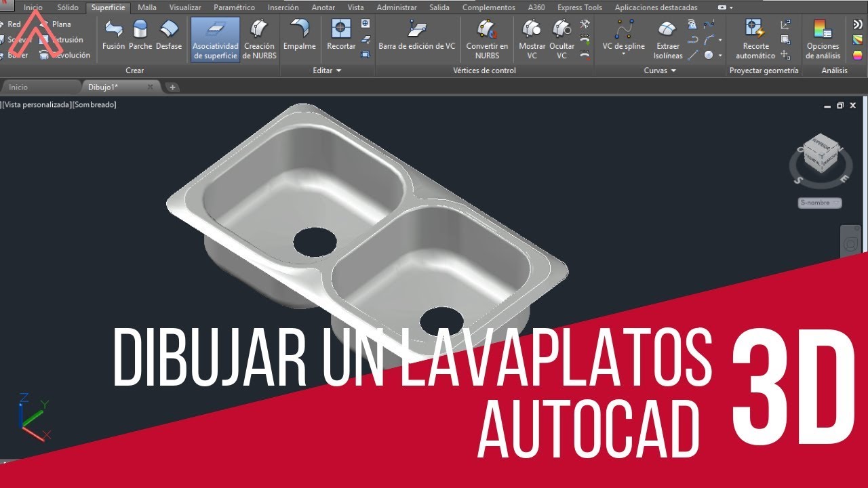The width and height of the screenshot is (868, 488).
Task: Open Opciones de análisis
Action: (x=823, y=39)
